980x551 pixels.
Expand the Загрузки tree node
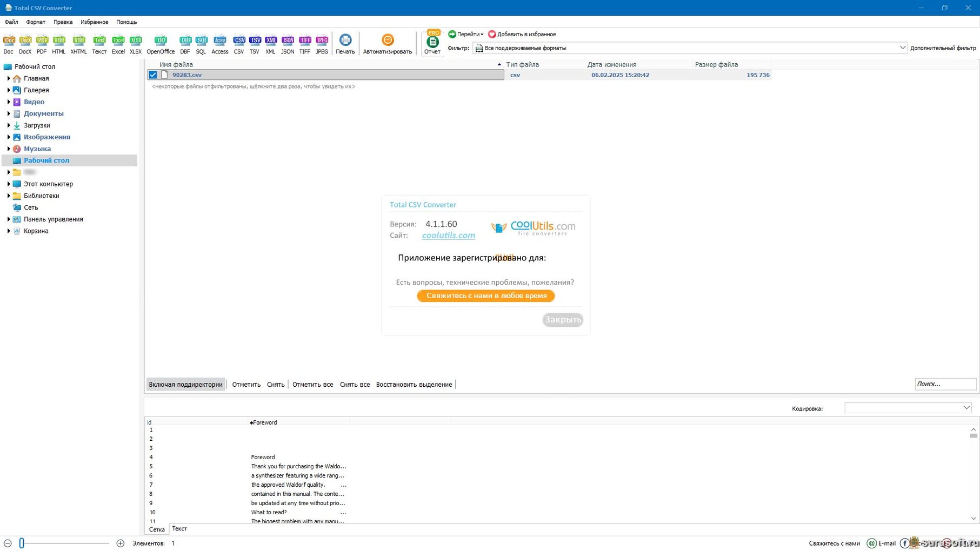pos(9,125)
